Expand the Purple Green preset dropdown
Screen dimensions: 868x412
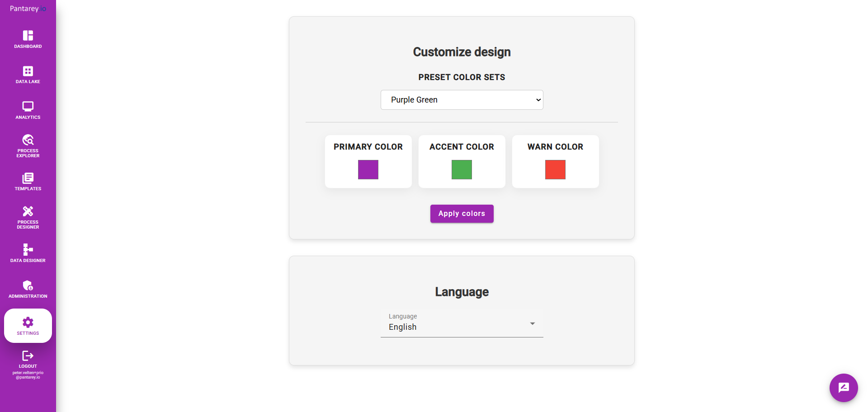[462, 100]
